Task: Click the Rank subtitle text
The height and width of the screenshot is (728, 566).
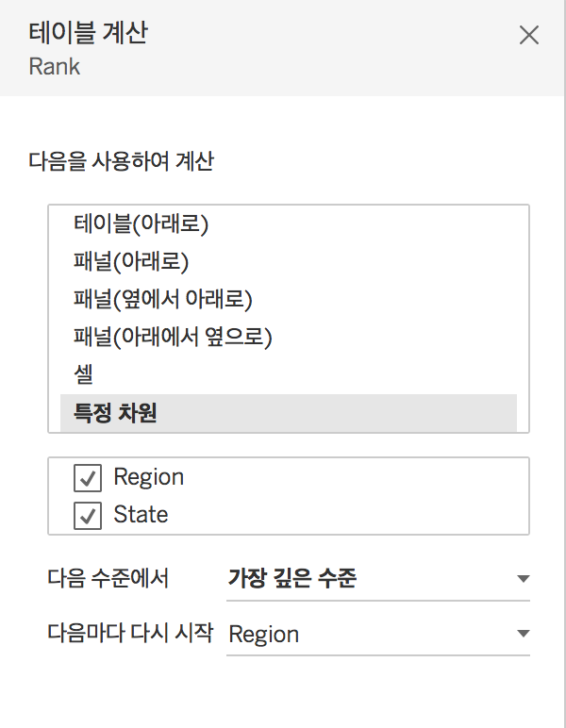Action: (x=55, y=67)
